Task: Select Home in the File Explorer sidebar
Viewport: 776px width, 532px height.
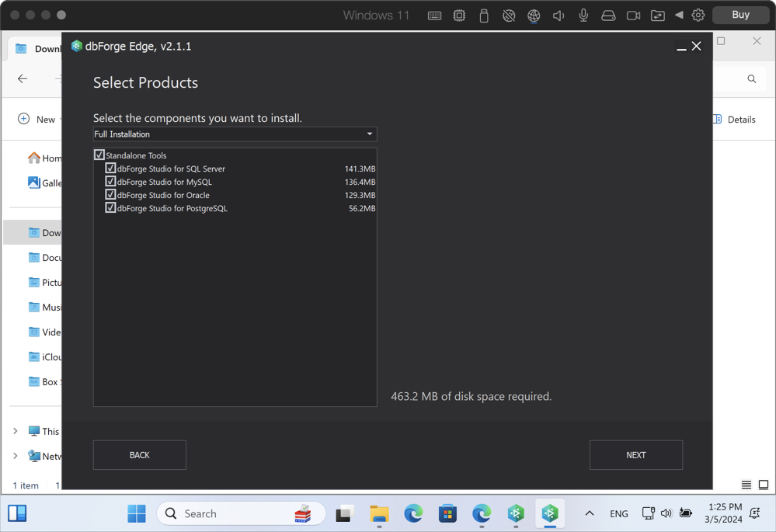Action: [44, 158]
